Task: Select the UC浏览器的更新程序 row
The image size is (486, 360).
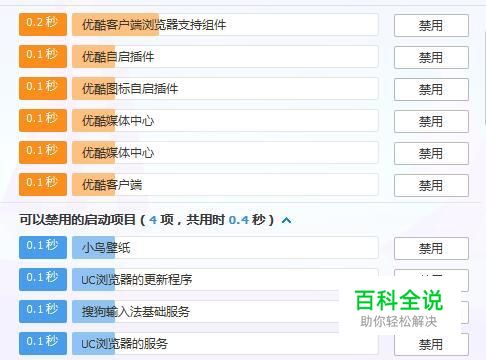Action: [x=225, y=280]
